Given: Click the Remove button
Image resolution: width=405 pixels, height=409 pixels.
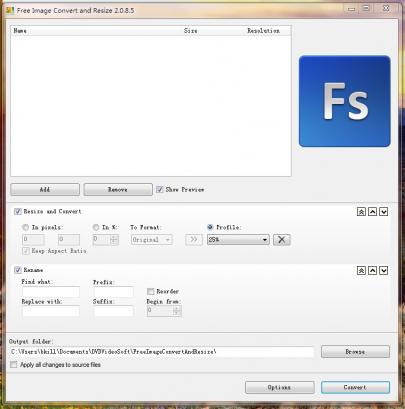Looking at the screenshot, I should (118, 190).
